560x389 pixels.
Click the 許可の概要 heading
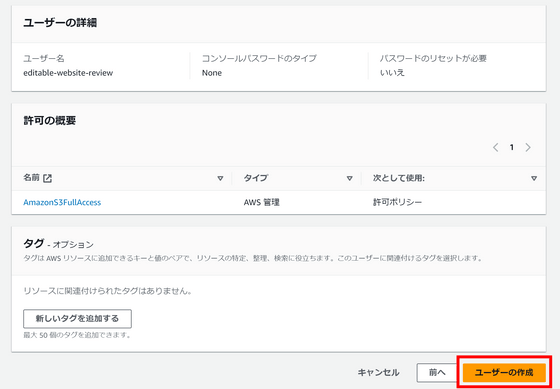coord(50,120)
